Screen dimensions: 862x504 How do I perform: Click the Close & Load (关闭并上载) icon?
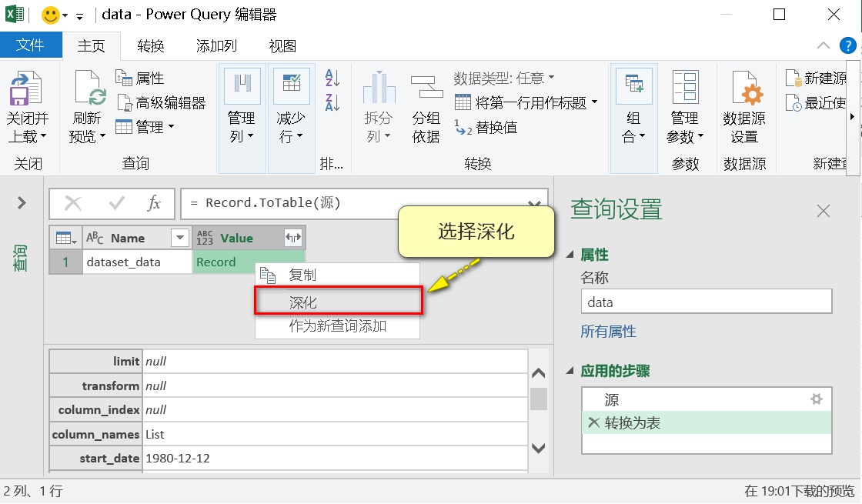pyautogui.click(x=26, y=88)
